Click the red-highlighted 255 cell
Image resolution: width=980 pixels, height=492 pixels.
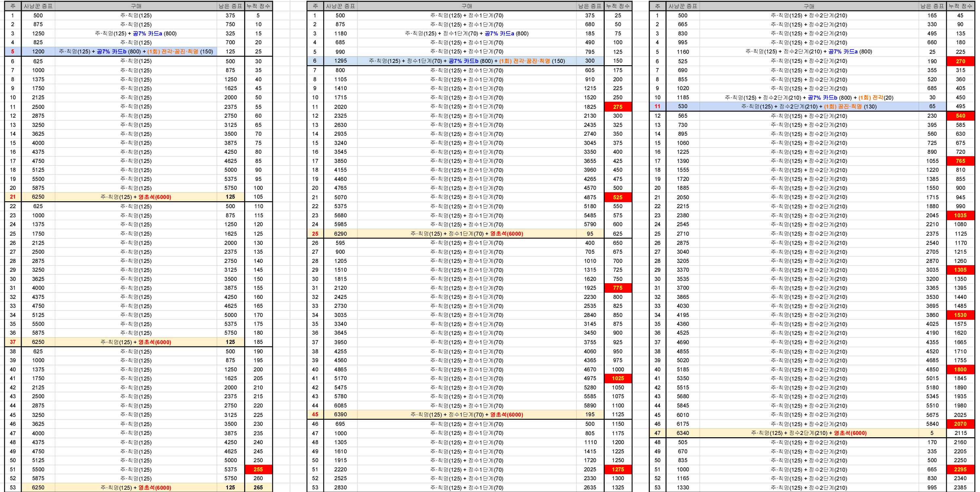click(x=258, y=469)
